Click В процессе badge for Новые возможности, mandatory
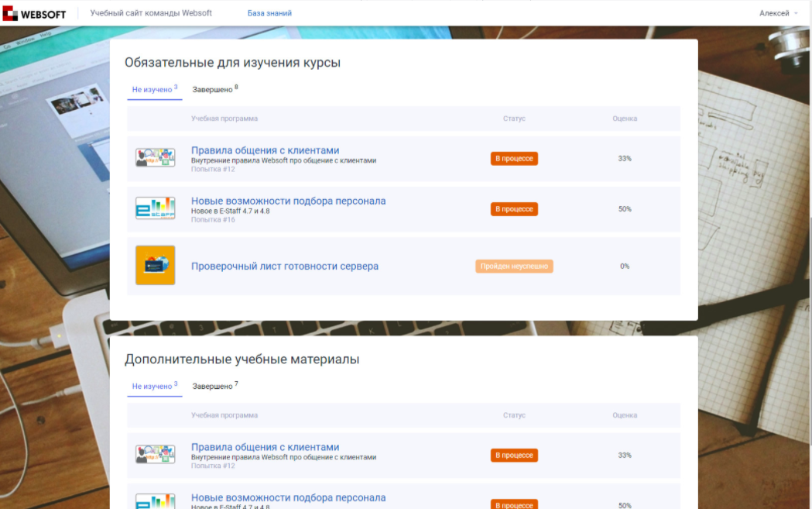The height and width of the screenshot is (509, 812). coord(514,209)
